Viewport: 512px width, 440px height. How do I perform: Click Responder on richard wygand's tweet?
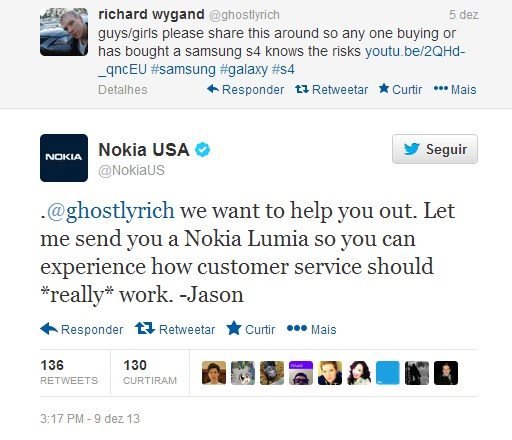pos(245,89)
